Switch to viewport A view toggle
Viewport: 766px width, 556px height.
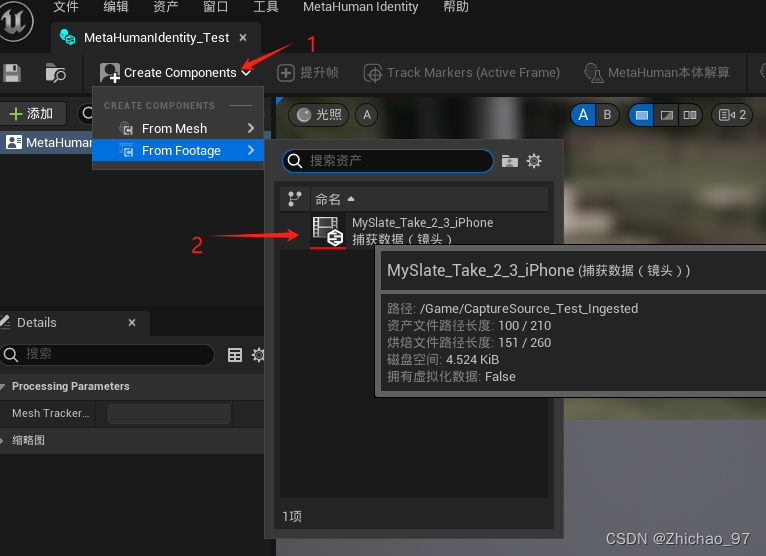point(583,115)
